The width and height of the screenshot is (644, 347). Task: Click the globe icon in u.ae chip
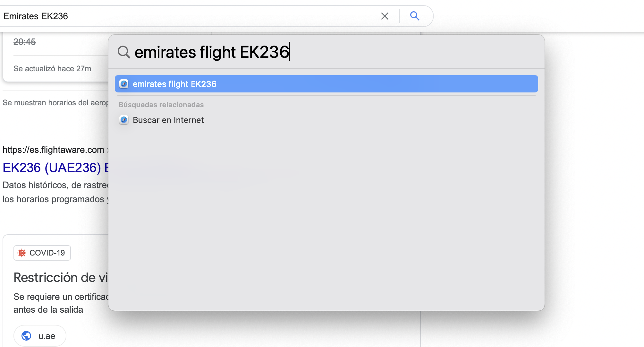26,336
